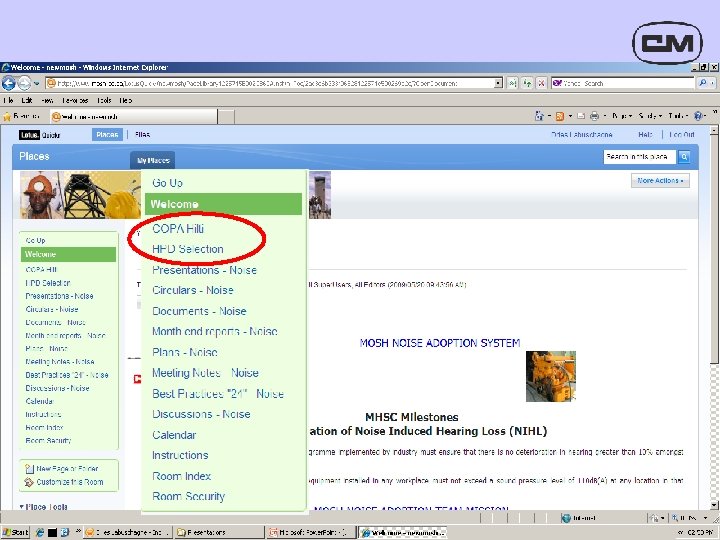This screenshot has width=720, height=540.
Task: Open Discussions - Noise in popup menu
Action: [x=202, y=414]
